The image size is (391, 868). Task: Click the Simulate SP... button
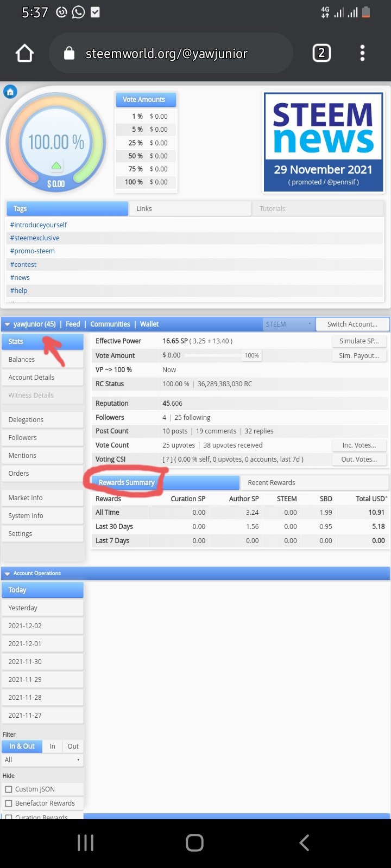point(359,341)
